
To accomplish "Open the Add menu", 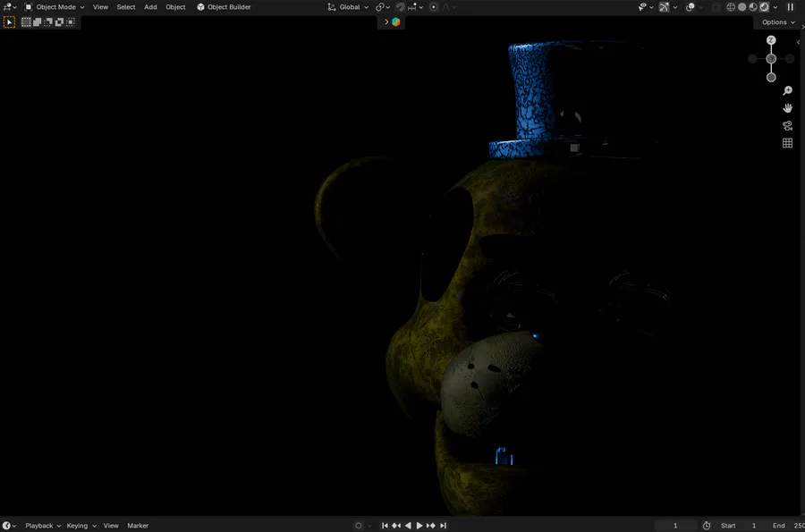I will (x=150, y=6).
